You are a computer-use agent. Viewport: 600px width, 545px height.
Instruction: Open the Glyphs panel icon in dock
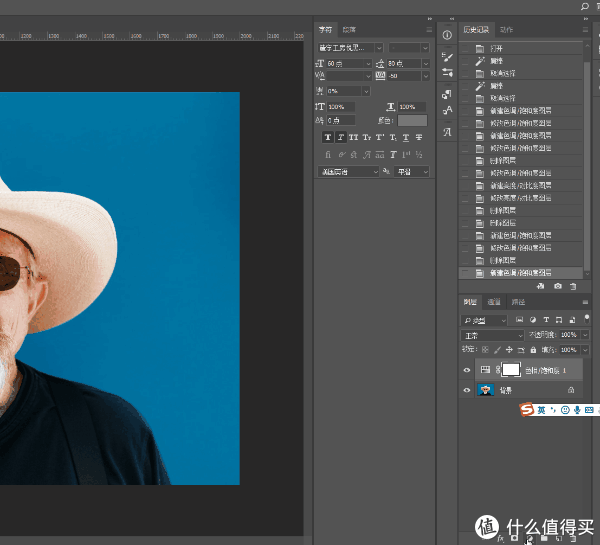447,132
